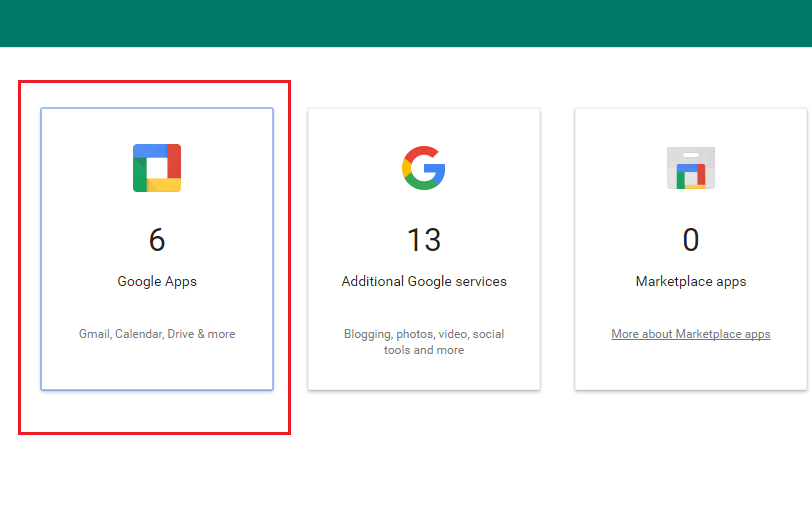The width and height of the screenshot is (812, 517).
Task: Click the Blogging, photos, video description text
Action: tap(424, 334)
